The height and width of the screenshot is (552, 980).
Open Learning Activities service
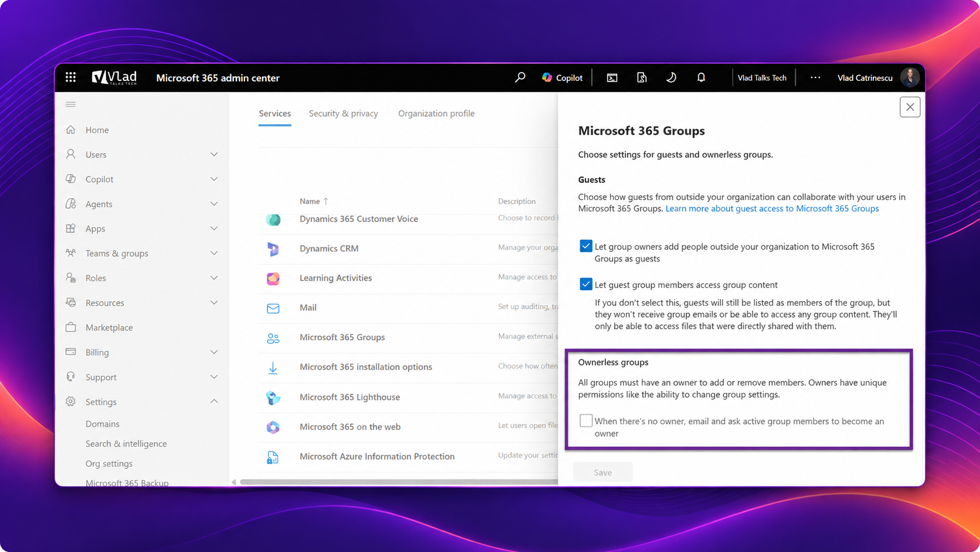[x=336, y=278]
